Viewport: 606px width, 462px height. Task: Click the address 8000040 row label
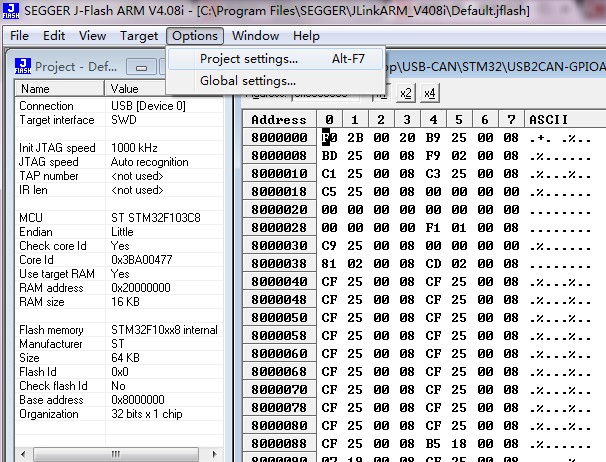pyautogui.click(x=279, y=281)
